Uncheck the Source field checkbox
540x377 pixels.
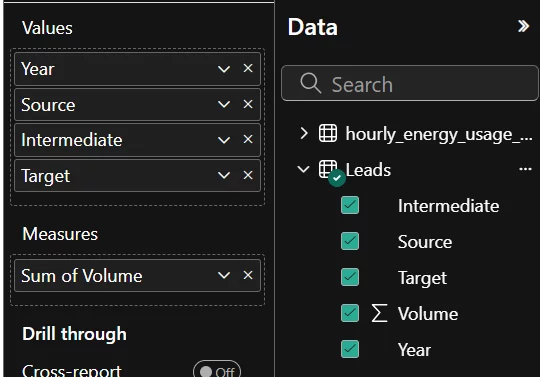(350, 241)
